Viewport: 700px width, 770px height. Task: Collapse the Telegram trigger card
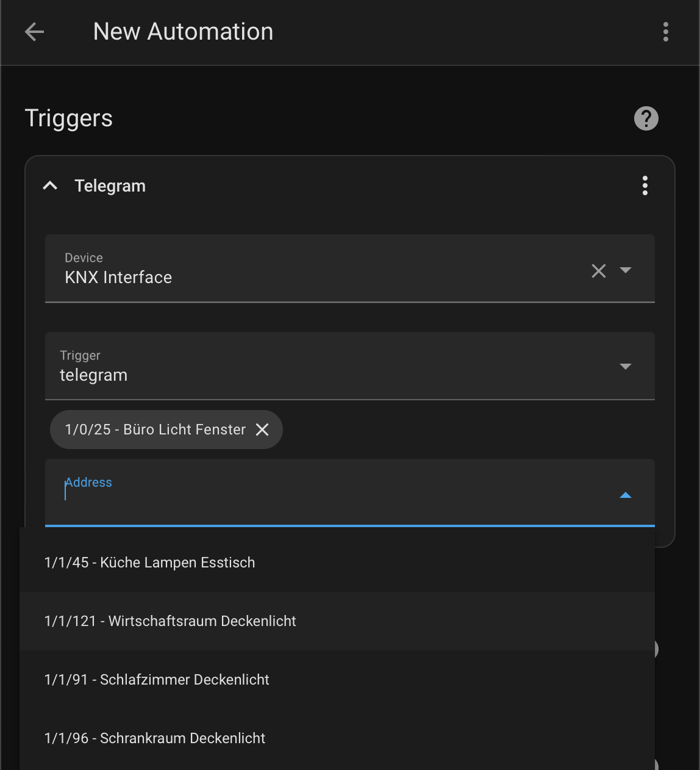pyautogui.click(x=50, y=185)
